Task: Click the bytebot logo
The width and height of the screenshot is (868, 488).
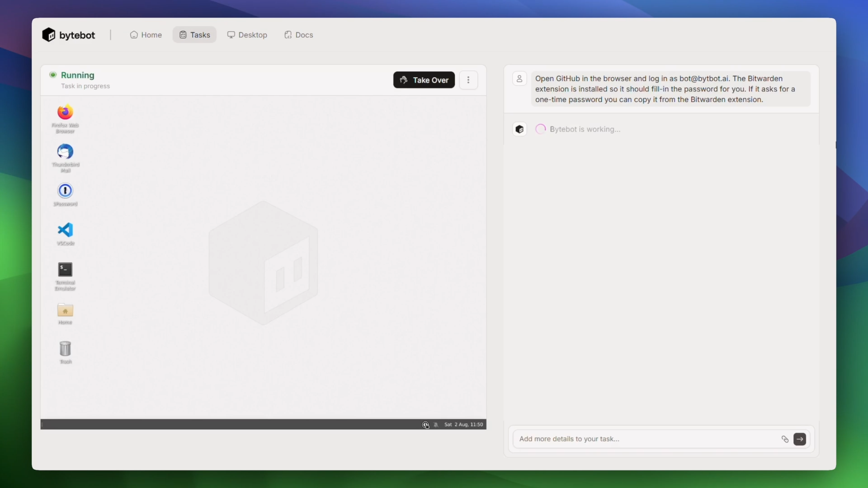Action: point(69,35)
